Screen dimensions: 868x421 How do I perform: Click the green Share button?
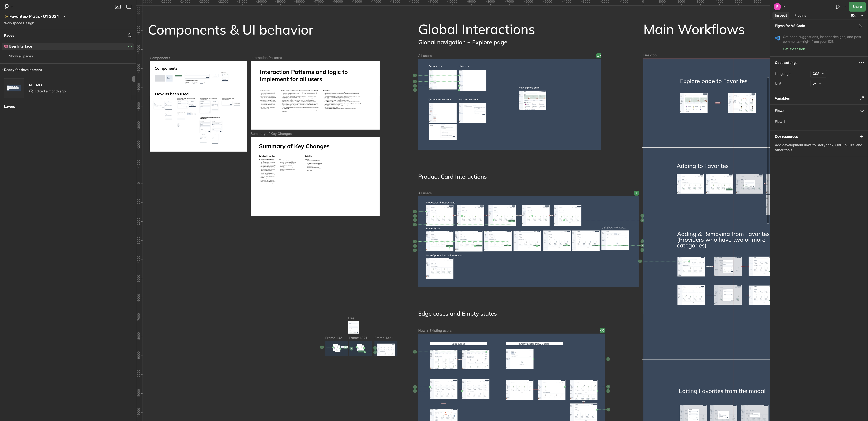click(x=856, y=7)
